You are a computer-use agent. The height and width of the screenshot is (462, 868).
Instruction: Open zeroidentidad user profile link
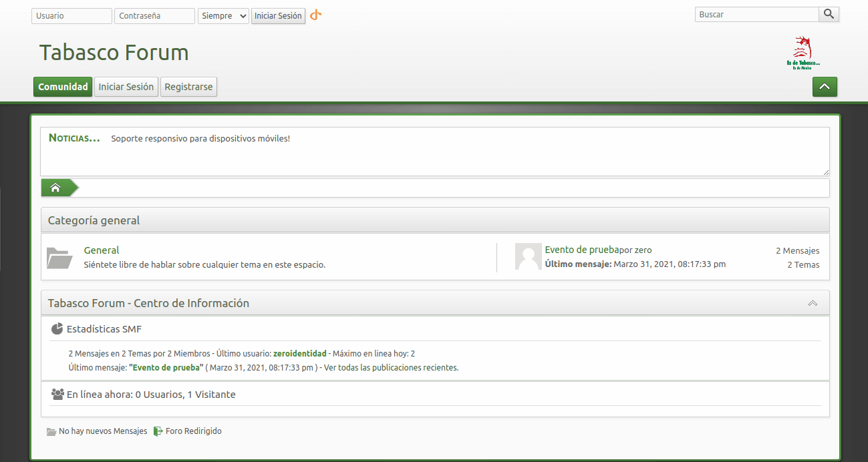point(300,354)
